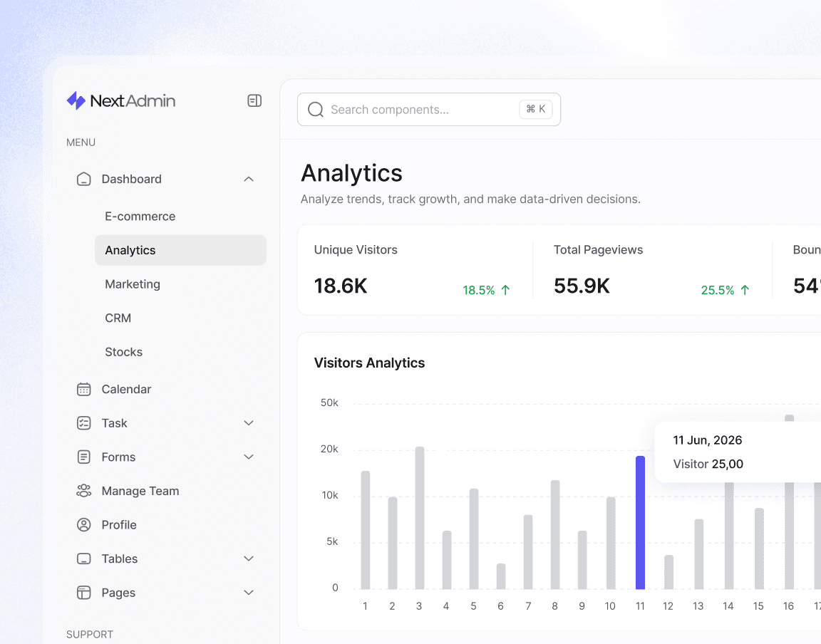Select the Analytics menu item
The width and height of the screenshot is (821, 644).
click(180, 250)
